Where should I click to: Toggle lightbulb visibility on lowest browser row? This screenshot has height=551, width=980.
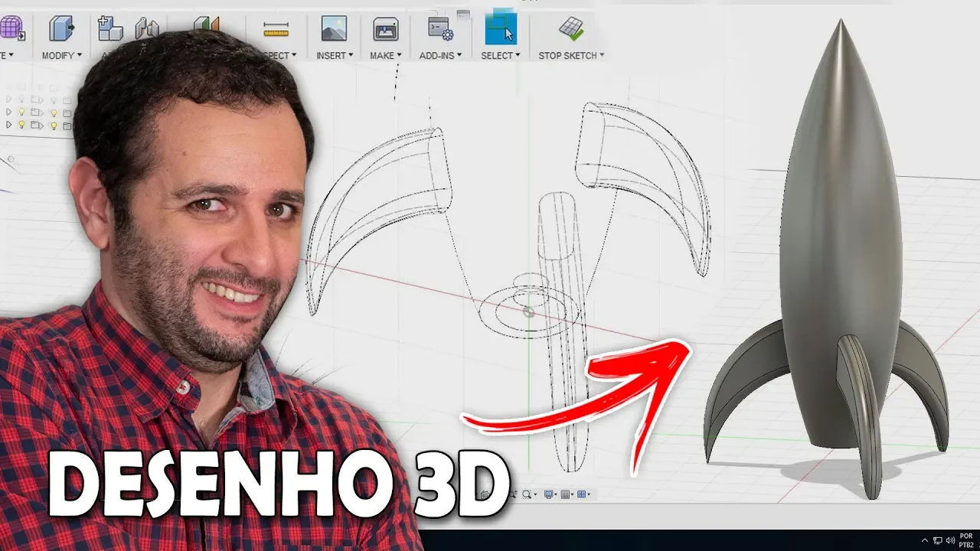pyautogui.click(x=22, y=124)
